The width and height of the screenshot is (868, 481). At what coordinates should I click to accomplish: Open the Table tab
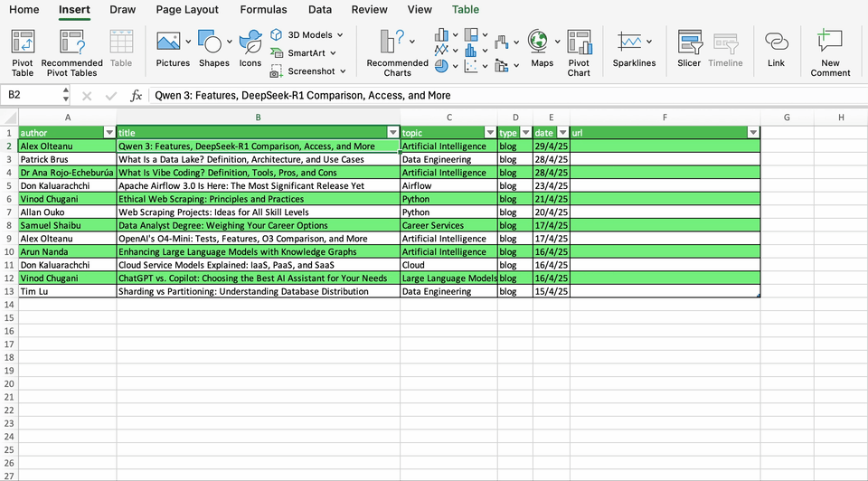point(466,10)
